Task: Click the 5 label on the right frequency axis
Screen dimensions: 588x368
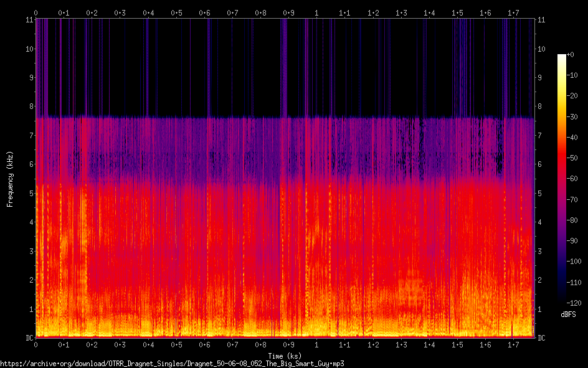Action: tap(541, 194)
